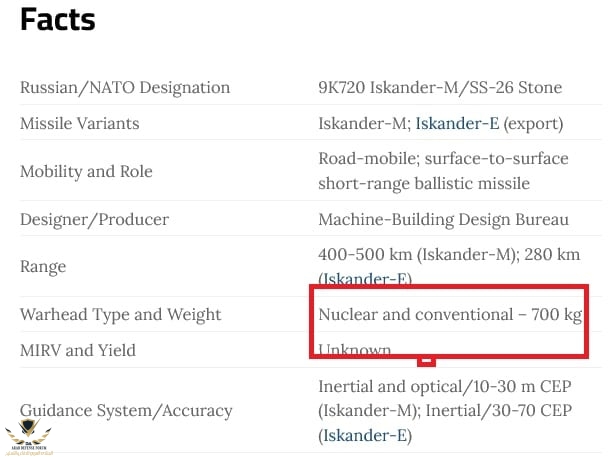The width and height of the screenshot is (615, 457).
Task: Select the Russian/NATO Designation label
Action: [125, 87]
